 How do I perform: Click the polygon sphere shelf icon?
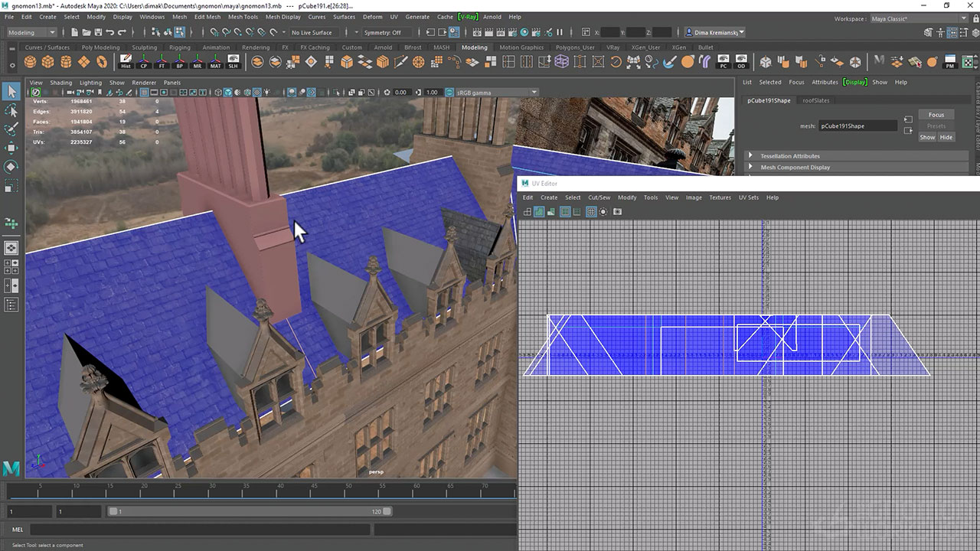(x=30, y=62)
